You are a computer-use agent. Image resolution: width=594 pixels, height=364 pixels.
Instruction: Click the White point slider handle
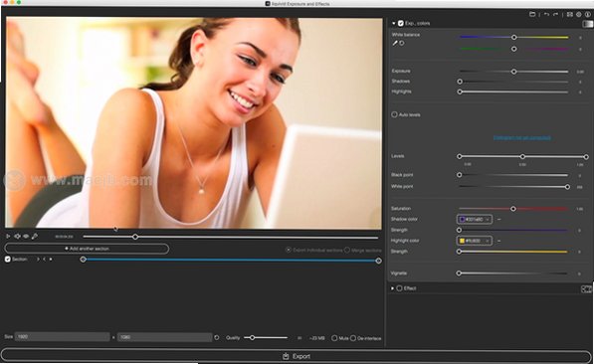point(567,187)
